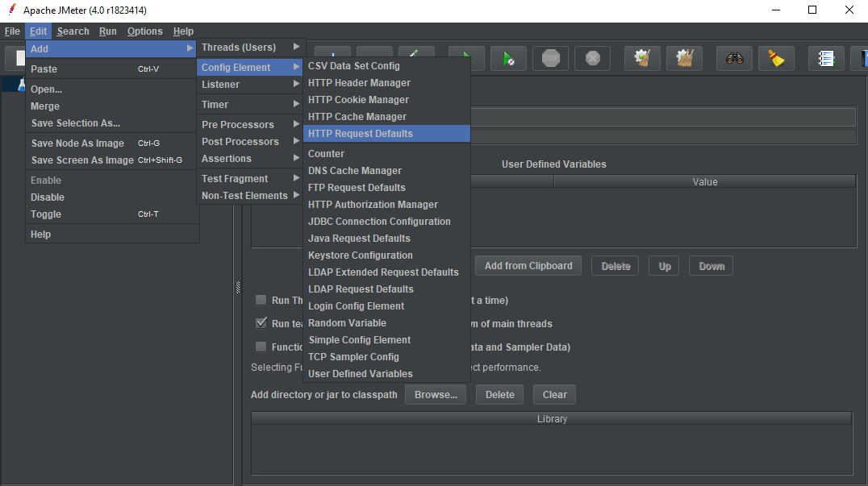
Task: Uncheck the Run tearDown Thread Groups checkbox
Action: [261, 323]
